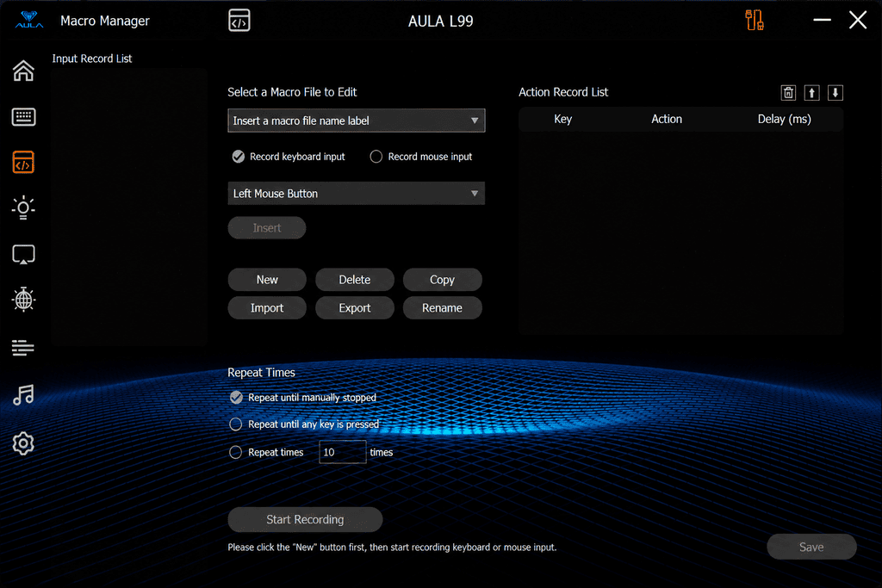Select the Repeat times radio option

236,452
